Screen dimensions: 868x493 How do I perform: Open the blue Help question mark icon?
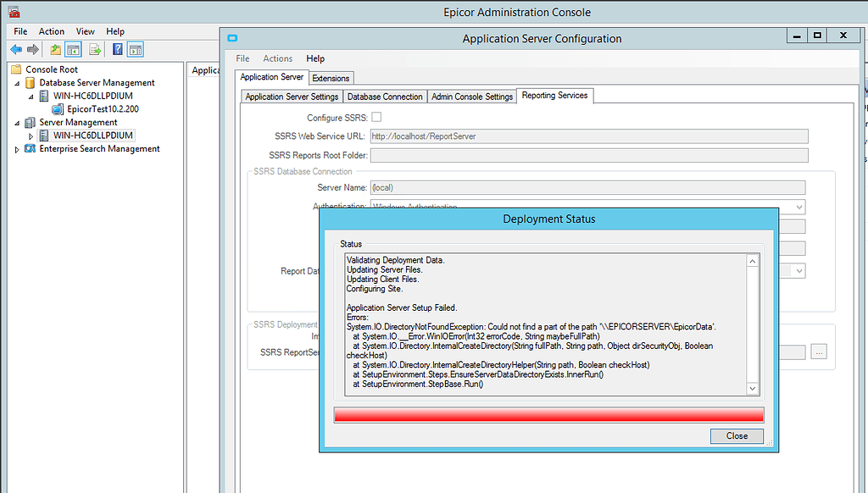click(118, 50)
